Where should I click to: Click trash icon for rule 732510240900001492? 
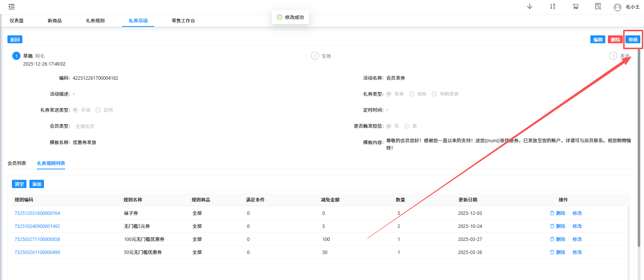coord(552,226)
